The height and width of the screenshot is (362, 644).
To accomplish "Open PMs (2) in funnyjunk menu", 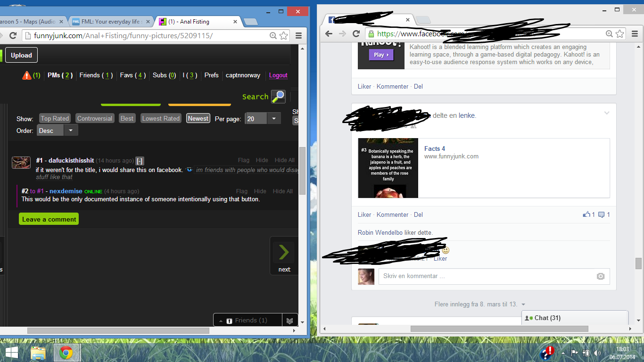I will click(x=60, y=75).
